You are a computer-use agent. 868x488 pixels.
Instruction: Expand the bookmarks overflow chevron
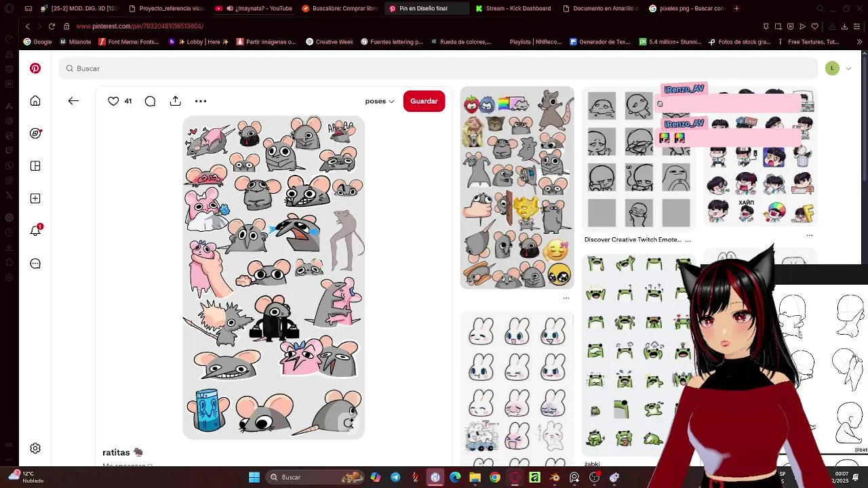coord(859,42)
